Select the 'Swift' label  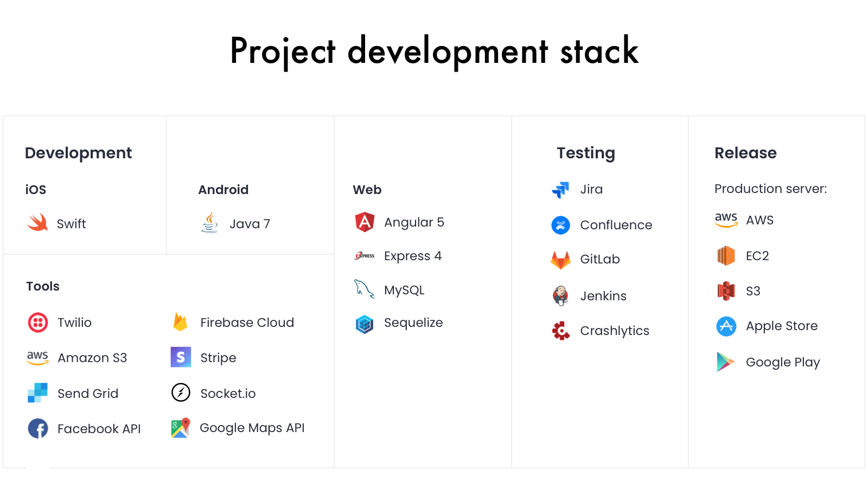(x=72, y=224)
